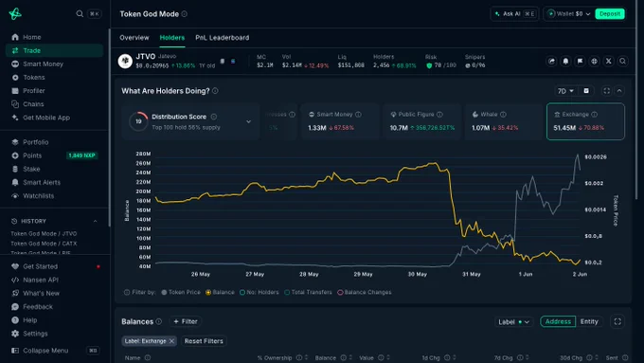Expand the Distribution Score dropdown
The width and height of the screenshot is (644, 363).
tap(248, 121)
